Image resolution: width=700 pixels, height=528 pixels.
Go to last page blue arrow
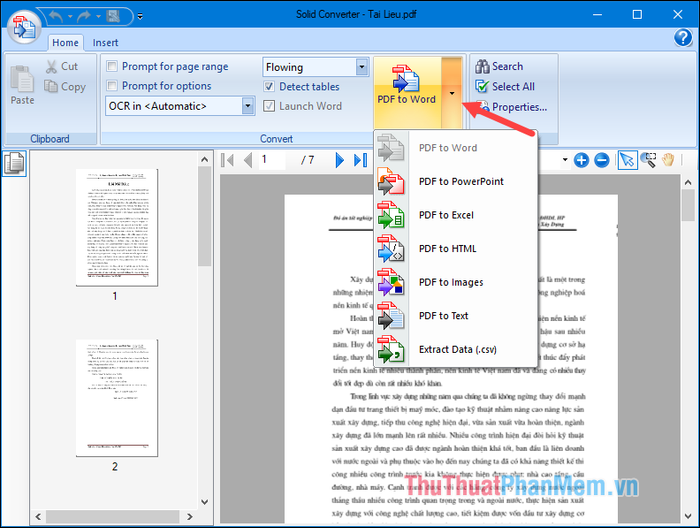[360, 160]
